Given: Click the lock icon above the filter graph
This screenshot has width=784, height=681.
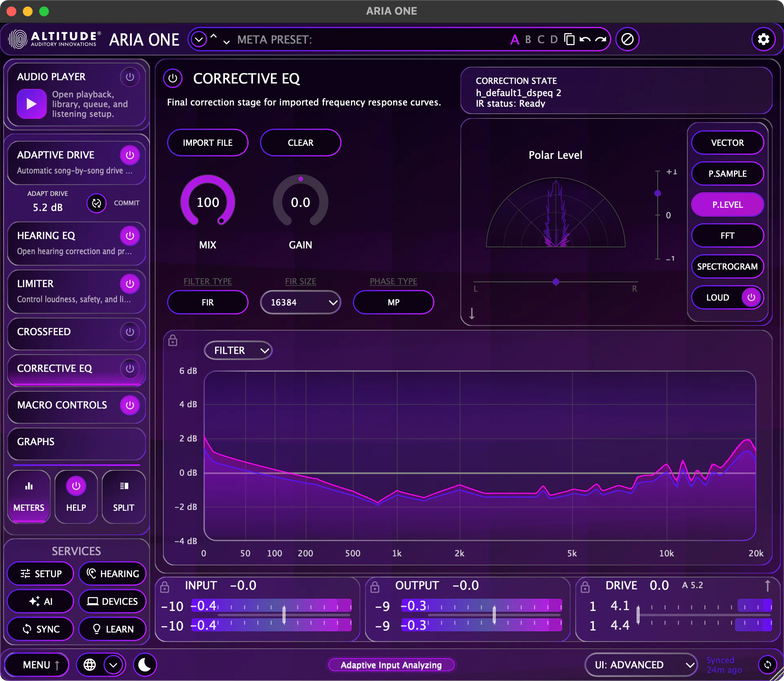Looking at the screenshot, I should coord(173,340).
